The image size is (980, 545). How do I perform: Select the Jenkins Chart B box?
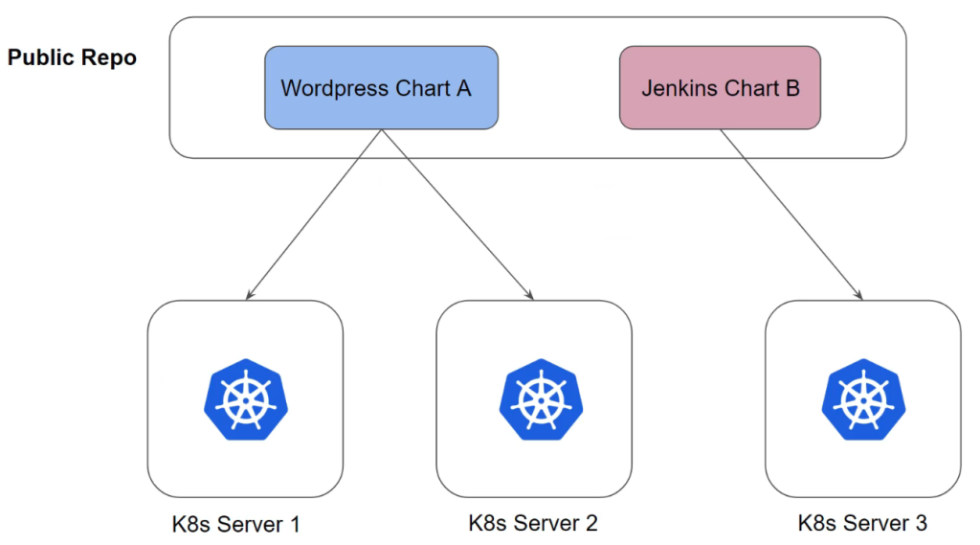click(x=720, y=87)
